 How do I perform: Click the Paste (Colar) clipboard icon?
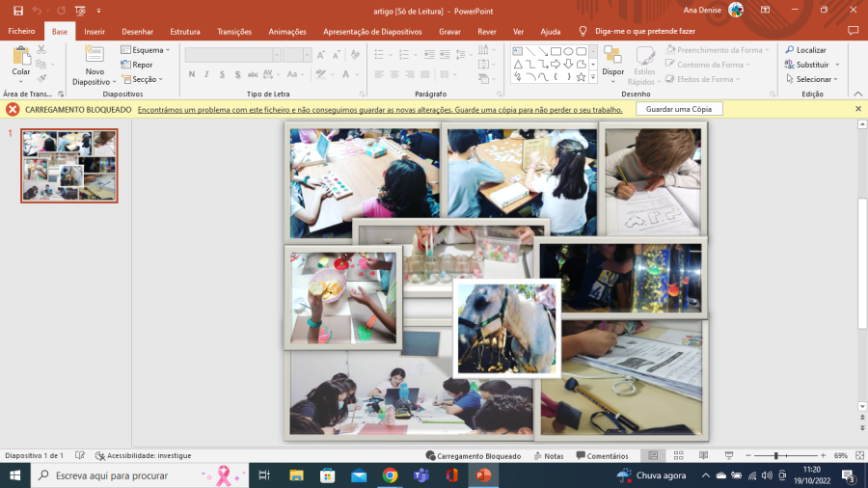click(21, 56)
